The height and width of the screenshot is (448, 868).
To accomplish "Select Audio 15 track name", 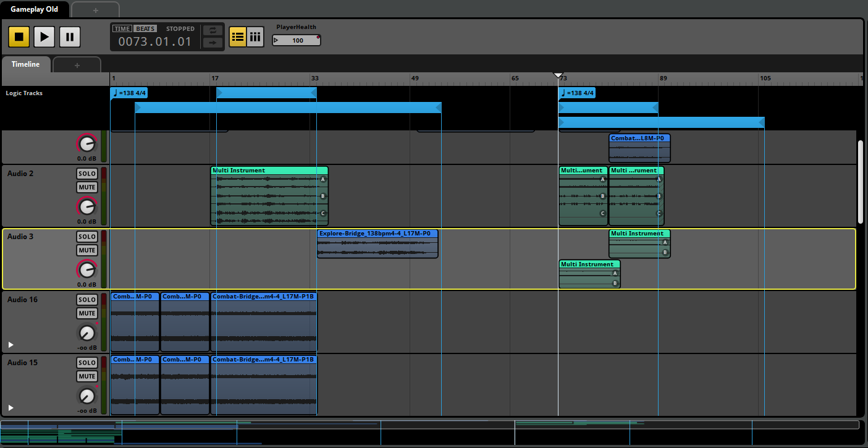I will coord(22,363).
